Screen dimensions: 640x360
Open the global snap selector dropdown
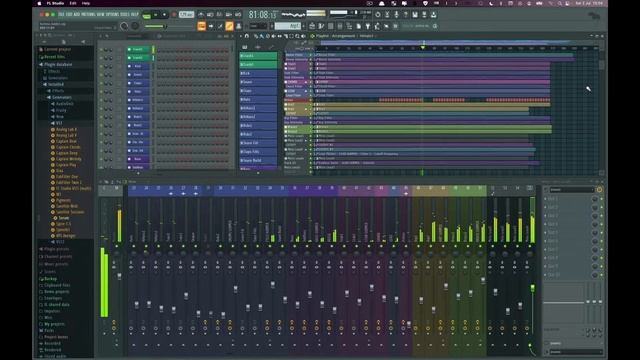pos(258,26)
